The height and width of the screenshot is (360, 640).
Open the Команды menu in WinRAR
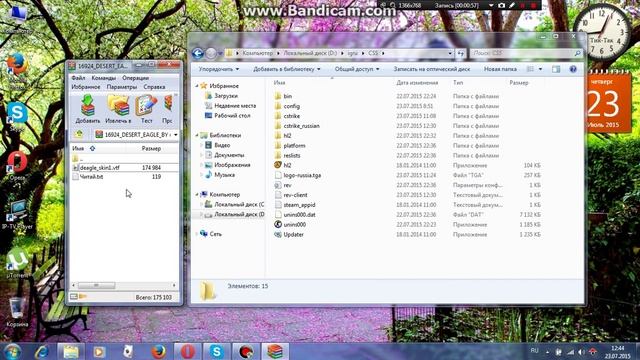coord(103,78)
